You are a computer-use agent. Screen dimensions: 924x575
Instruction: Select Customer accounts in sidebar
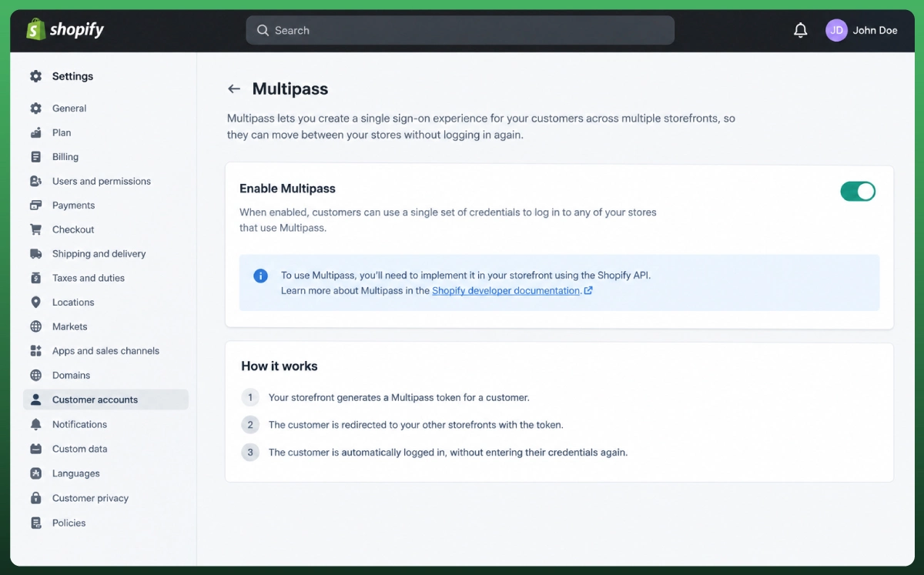point(105,399)
